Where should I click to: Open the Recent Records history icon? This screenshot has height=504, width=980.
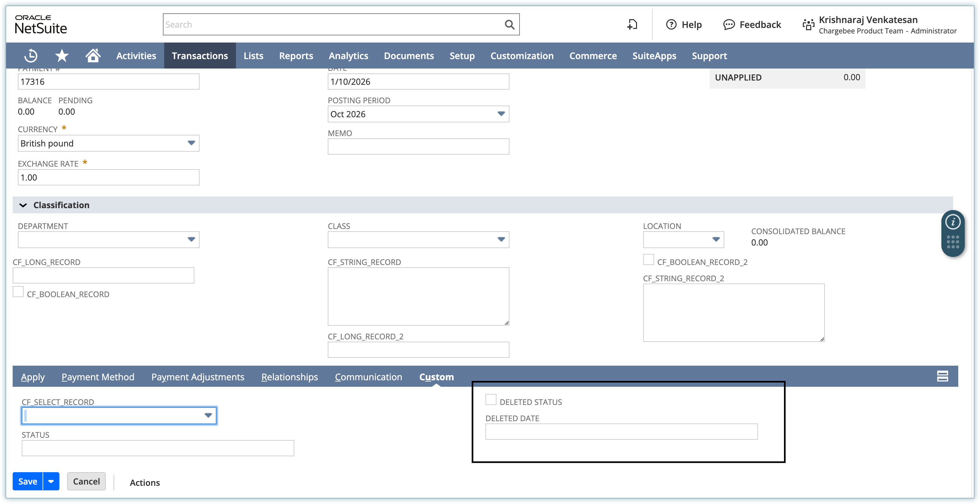click(31, 56)
